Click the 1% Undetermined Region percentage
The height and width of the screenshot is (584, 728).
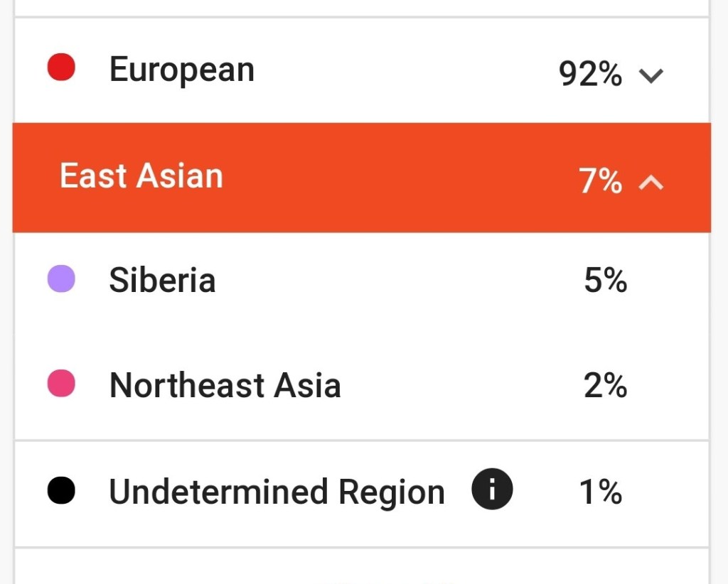(x=601, y=492)
